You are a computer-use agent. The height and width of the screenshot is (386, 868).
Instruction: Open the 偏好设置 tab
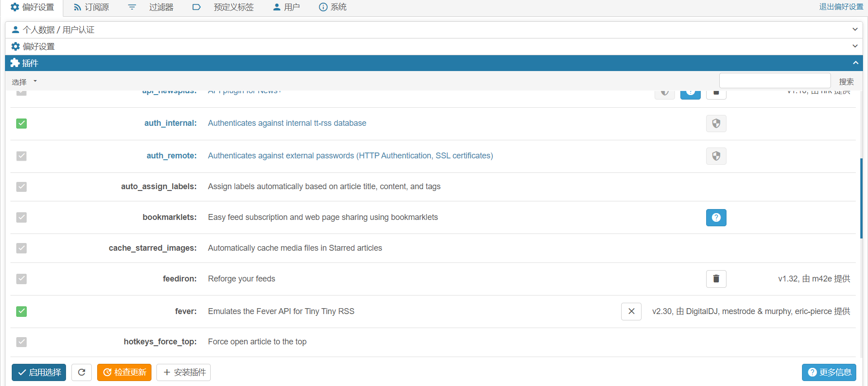(x=32, y=7)
